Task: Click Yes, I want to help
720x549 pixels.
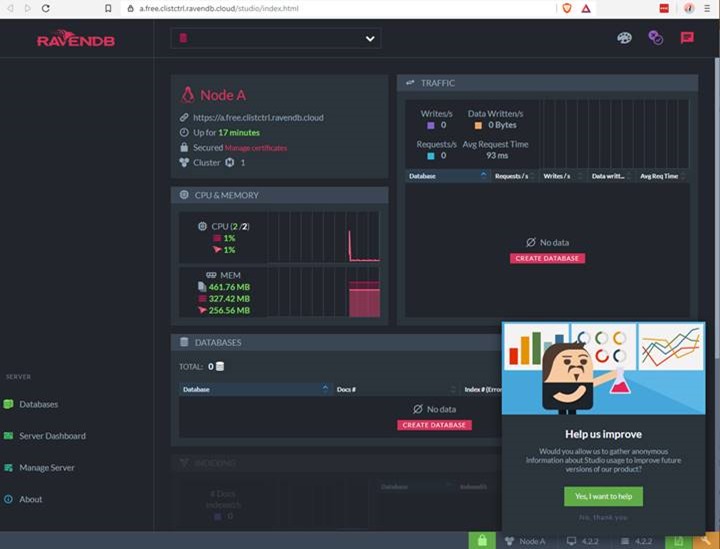Action: (x=603, y=497)
